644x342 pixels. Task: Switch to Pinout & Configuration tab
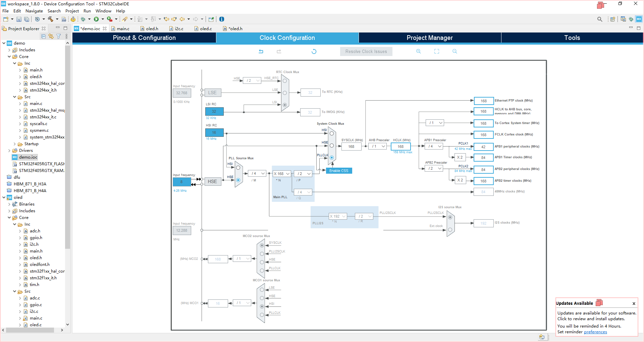coord(144,38)
